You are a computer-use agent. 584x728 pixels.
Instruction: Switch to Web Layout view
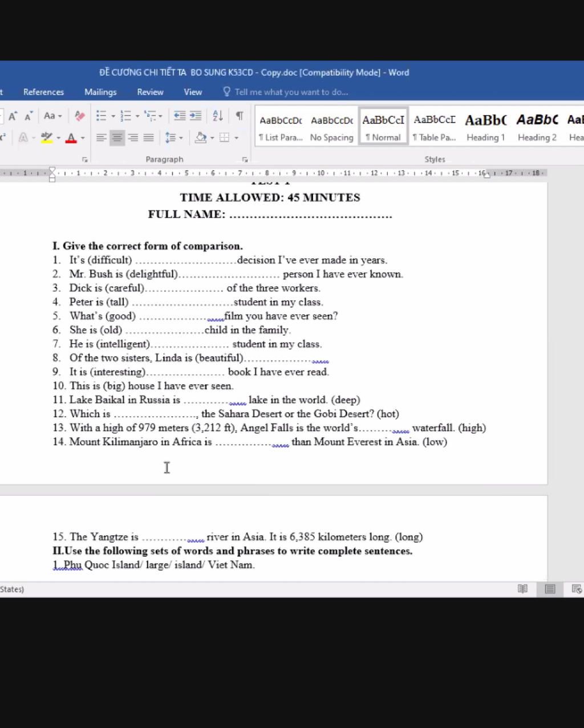[x=577, y=589]
